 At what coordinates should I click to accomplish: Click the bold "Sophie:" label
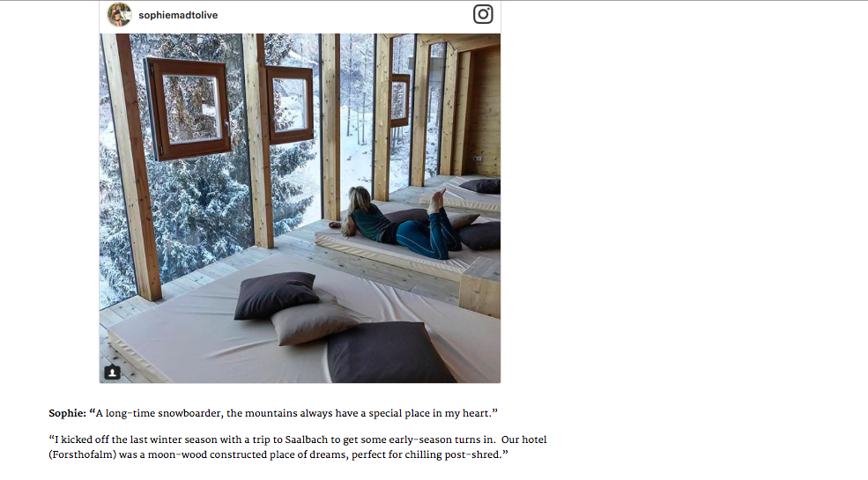click(x=68, y=413)
